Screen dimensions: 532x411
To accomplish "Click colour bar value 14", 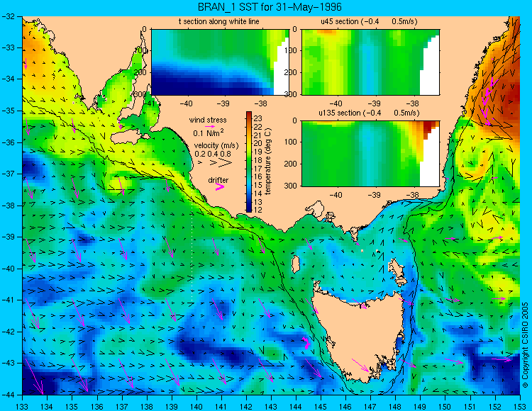I will pos(258,193).
